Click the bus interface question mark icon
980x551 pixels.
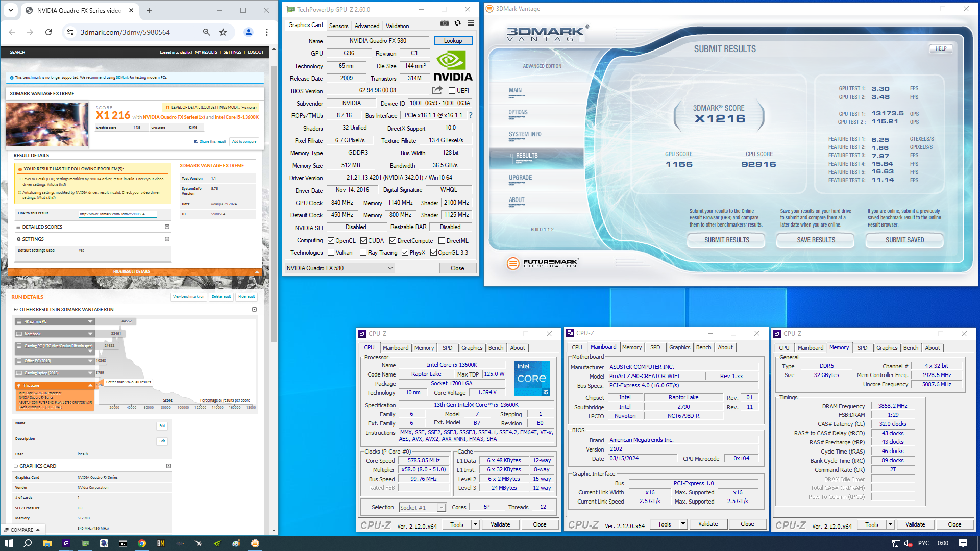click(471, 115)
